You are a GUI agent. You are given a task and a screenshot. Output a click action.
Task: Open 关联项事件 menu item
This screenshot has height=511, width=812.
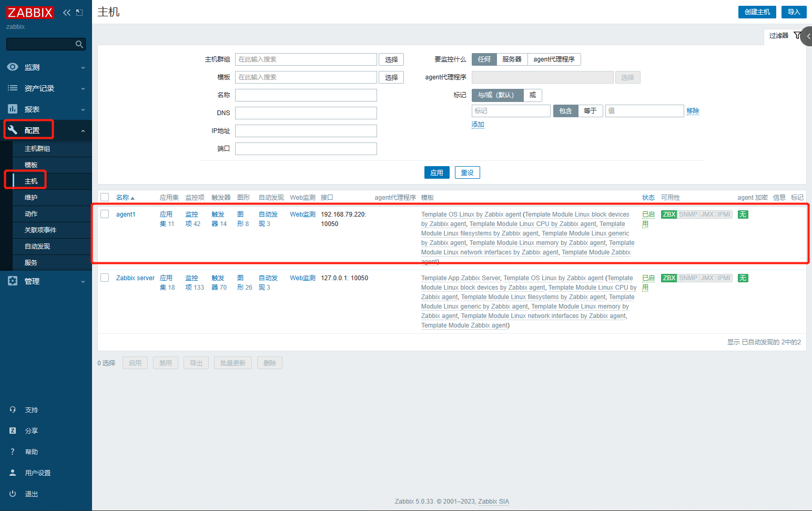[x=52, y=230]
